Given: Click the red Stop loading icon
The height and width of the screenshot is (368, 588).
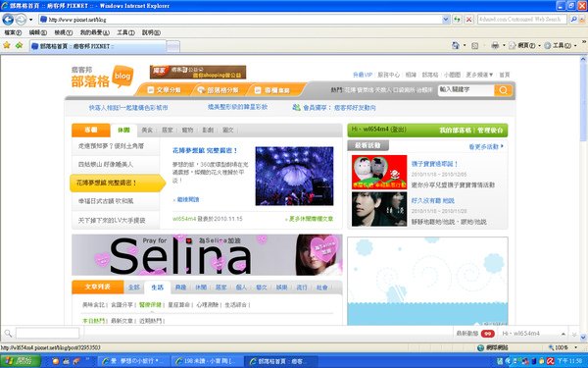Looking at the screenshot, I should pos(468,20).
